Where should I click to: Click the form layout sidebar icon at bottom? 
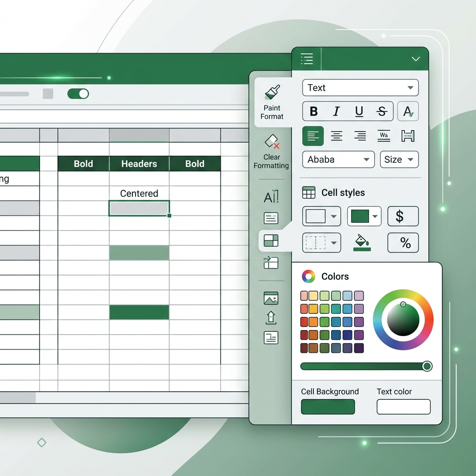[x=271, y=337]
